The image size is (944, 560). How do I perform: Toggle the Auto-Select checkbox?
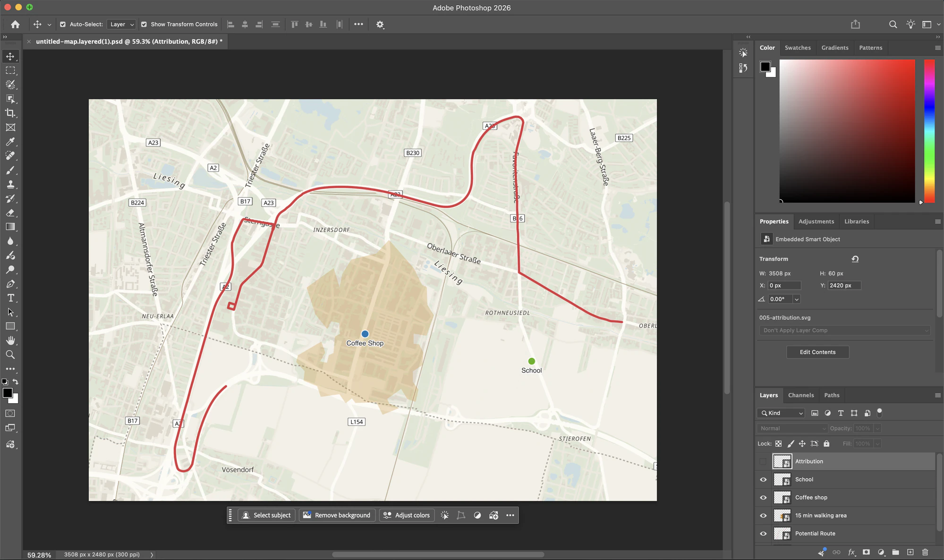(63, 25)
